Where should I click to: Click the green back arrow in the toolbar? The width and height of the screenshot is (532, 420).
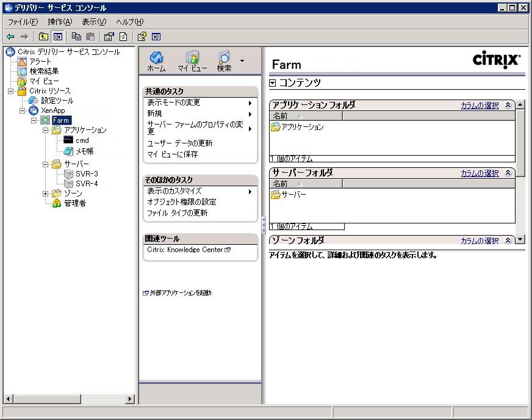tap(10, 37)
